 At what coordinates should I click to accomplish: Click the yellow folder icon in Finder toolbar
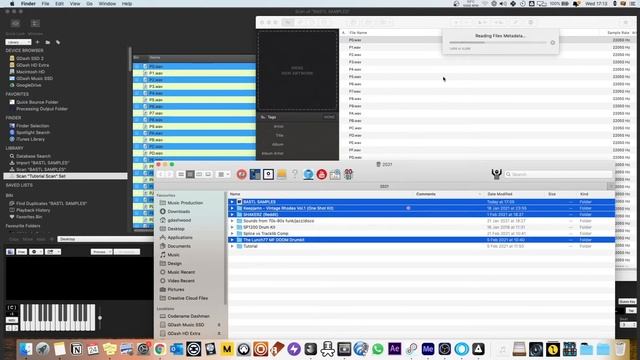click(x=282, y=174)
